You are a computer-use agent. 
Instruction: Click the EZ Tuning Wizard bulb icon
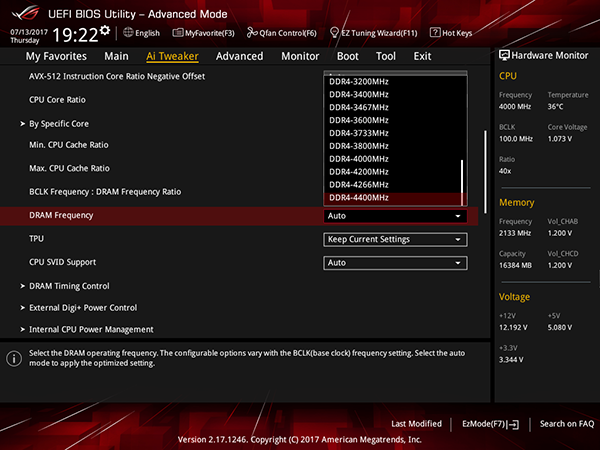click(334, 33)
